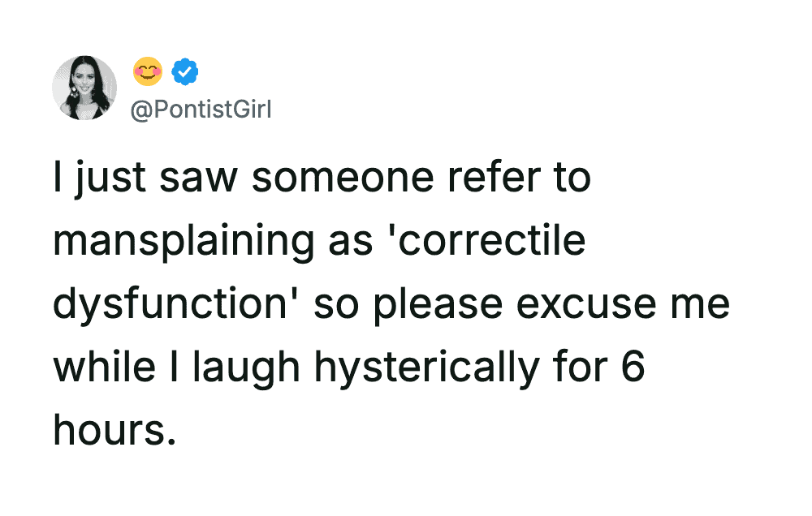
Task: Click the number 6 in the tweet
Action: point(633,368)
